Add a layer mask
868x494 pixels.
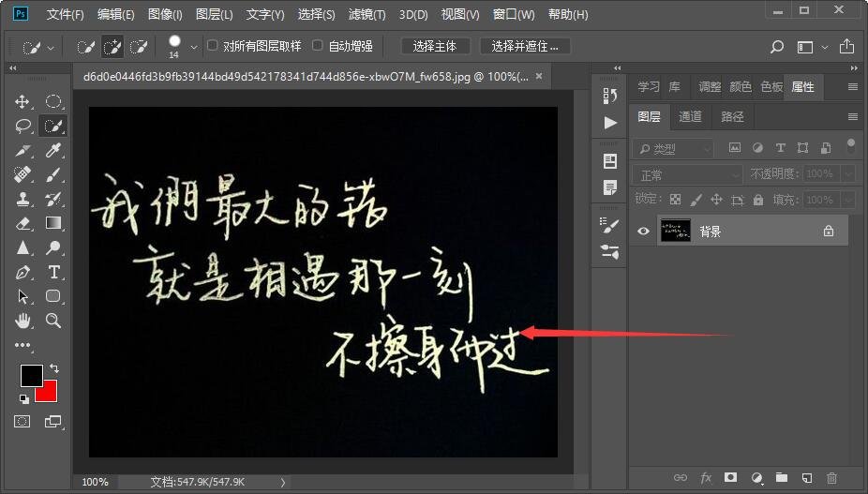(x=731, y=477)
